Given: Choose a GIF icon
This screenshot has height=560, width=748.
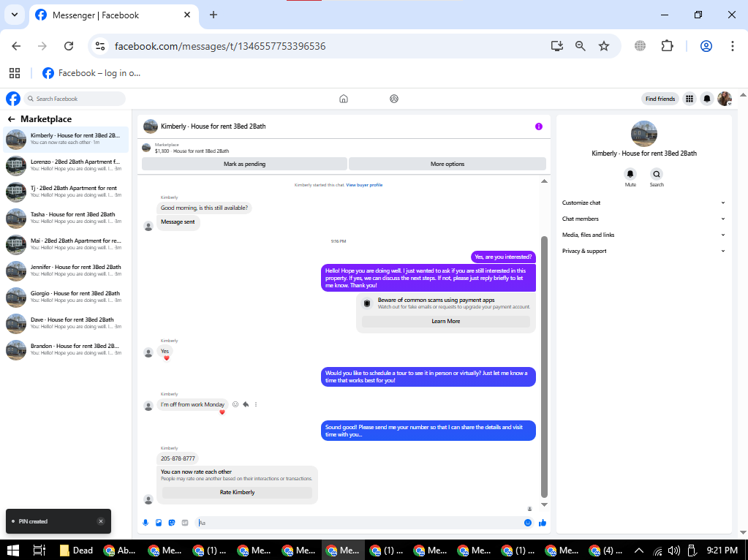Looking at the screenshot, I should [x=185, y=523].
